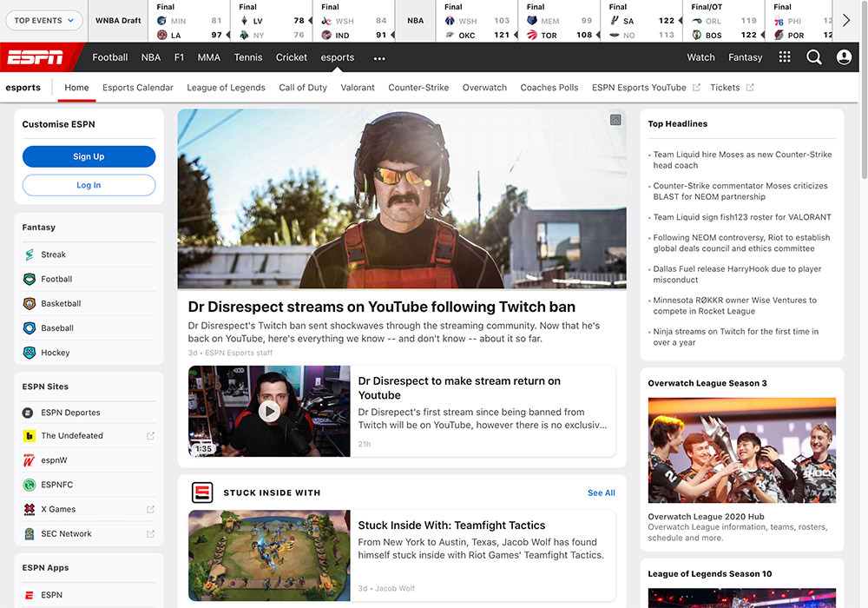Select the esports nav item
Screen dimensions: 868x608
tap(337, 57)
